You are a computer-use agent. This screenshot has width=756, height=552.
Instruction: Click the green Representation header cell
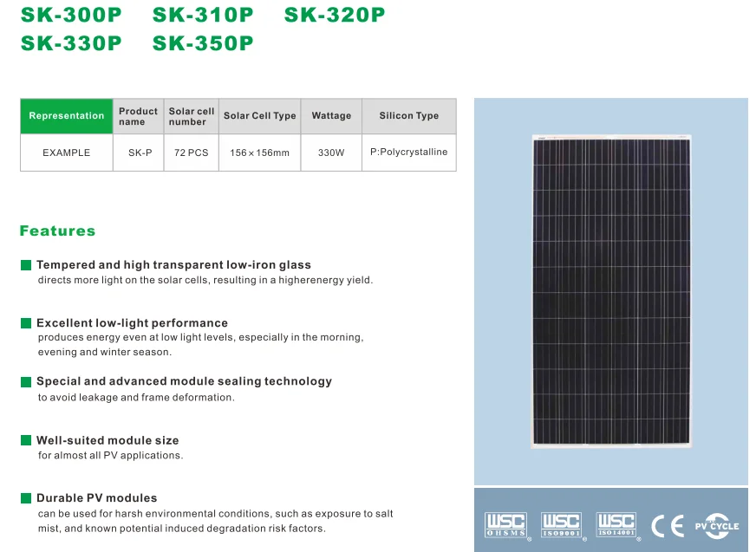[x=67, y=116]
